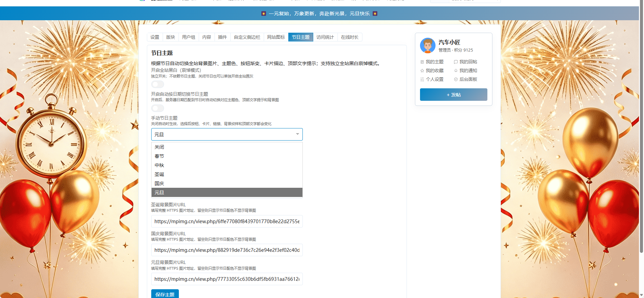The image size is (644, 298).
Task: Switch to the 访问统计 tab
Action: tap(325, 37)
